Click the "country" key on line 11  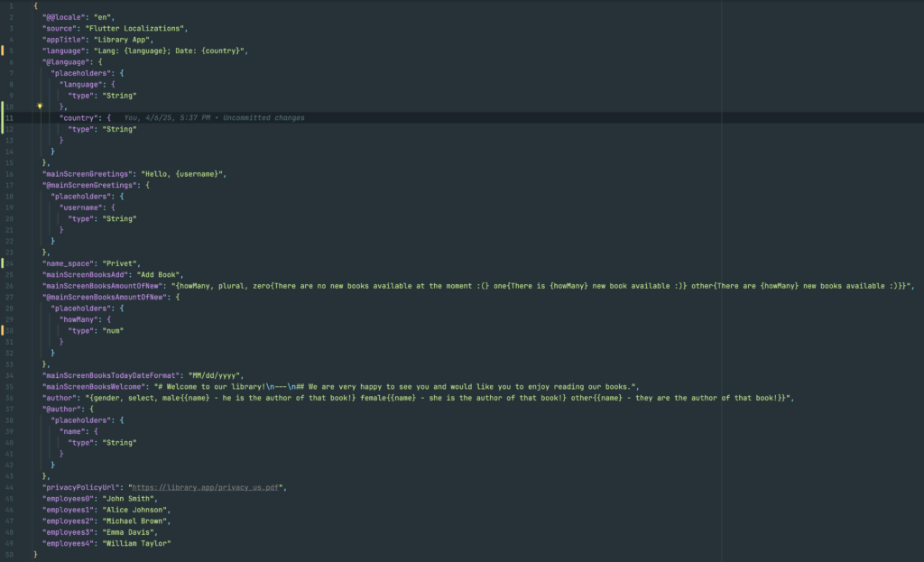pyautogui.click(x=79, y=118)
